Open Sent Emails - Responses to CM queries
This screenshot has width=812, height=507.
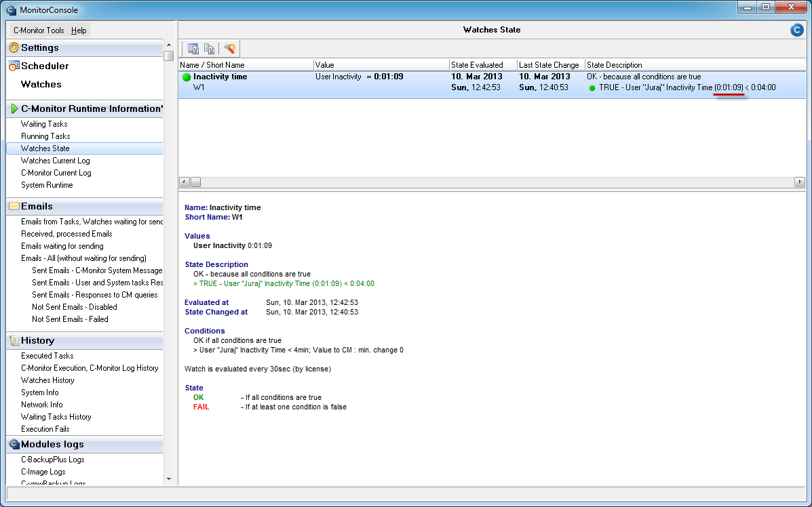(x=95, y=294)
